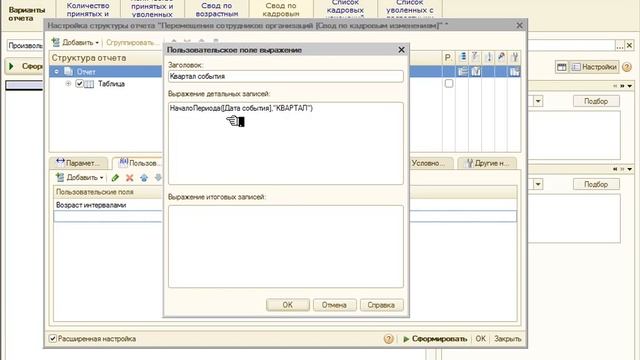Open the Свод по кадровым report tab
Screen dimensions: 640x360
click(281, 10)
